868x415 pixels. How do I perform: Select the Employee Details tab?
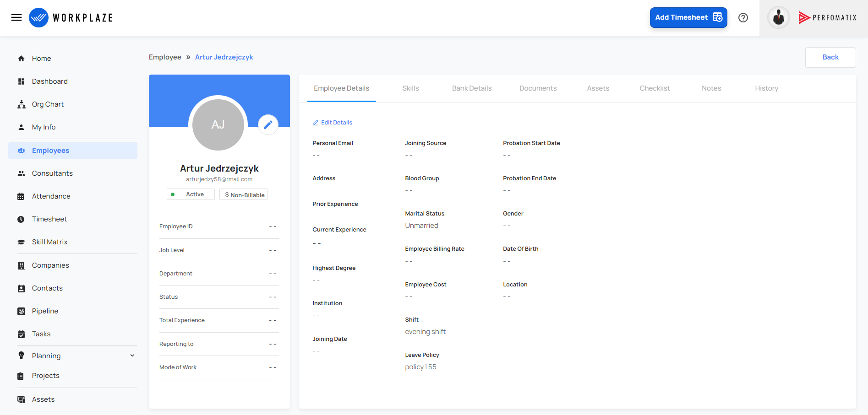[x=342, y=88]
